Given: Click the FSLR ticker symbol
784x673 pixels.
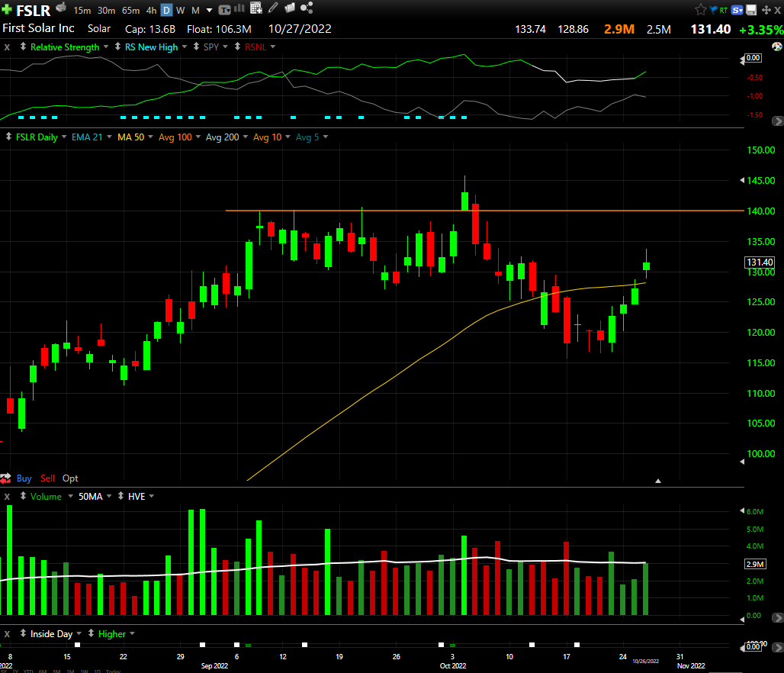Looking at the screenshot, I should (x=33, y=10).
